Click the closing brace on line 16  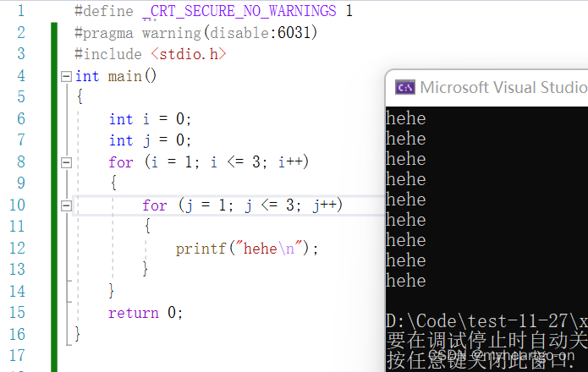point(78,334)
